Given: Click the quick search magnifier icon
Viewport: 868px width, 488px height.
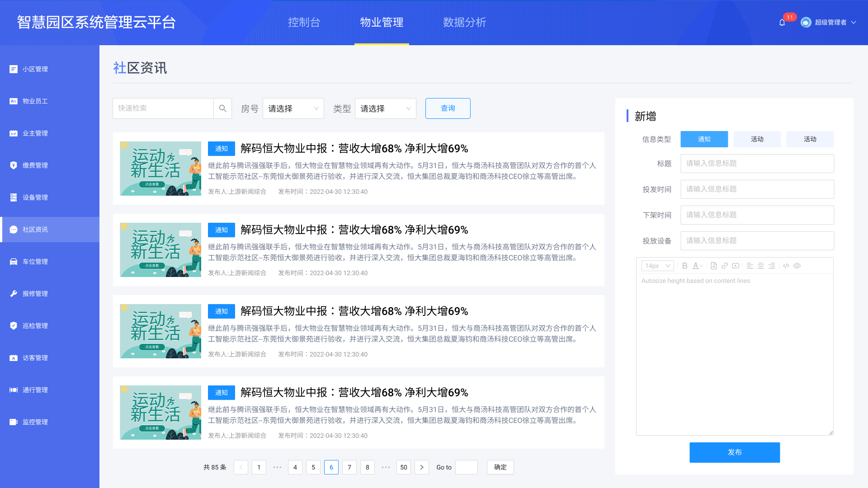Looking at the screenshot, I should tap(222, 108).
